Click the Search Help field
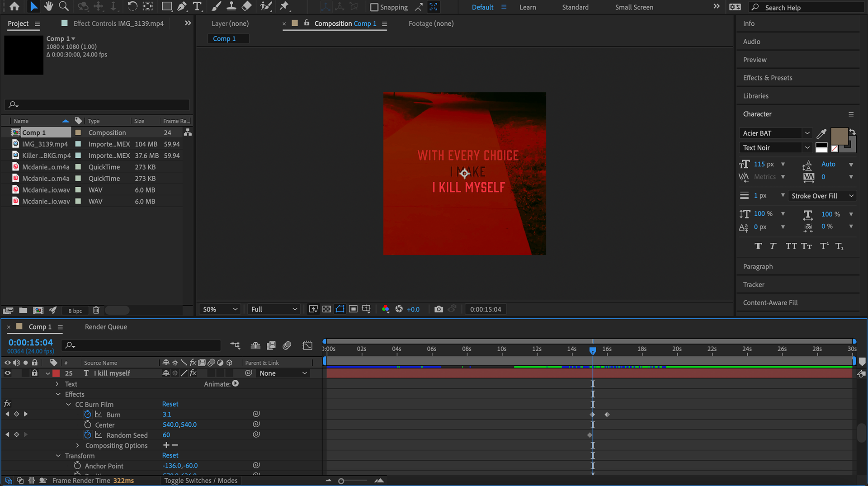 point(807,7)
